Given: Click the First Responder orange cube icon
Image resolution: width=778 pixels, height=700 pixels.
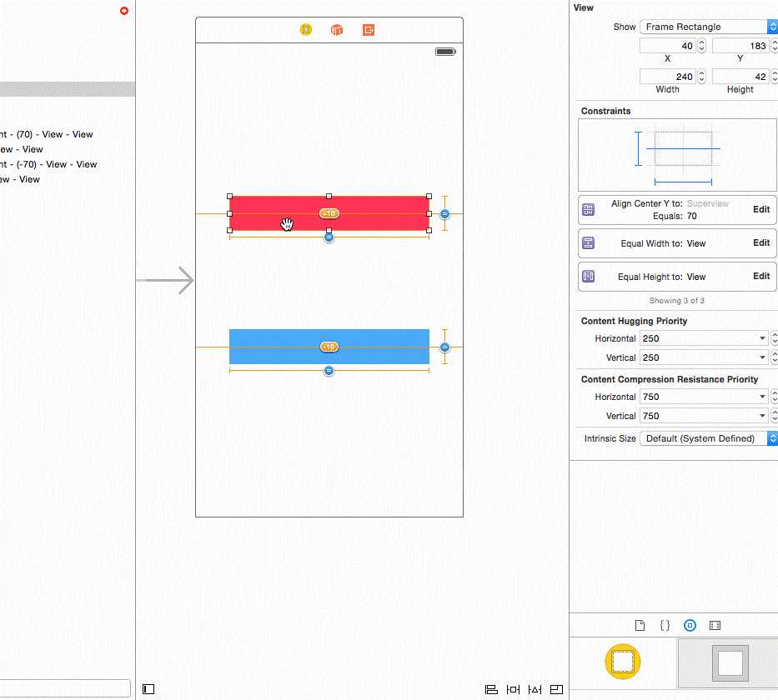Looking at the screenshot, I should pyautogui.click(x=337, y=30).
